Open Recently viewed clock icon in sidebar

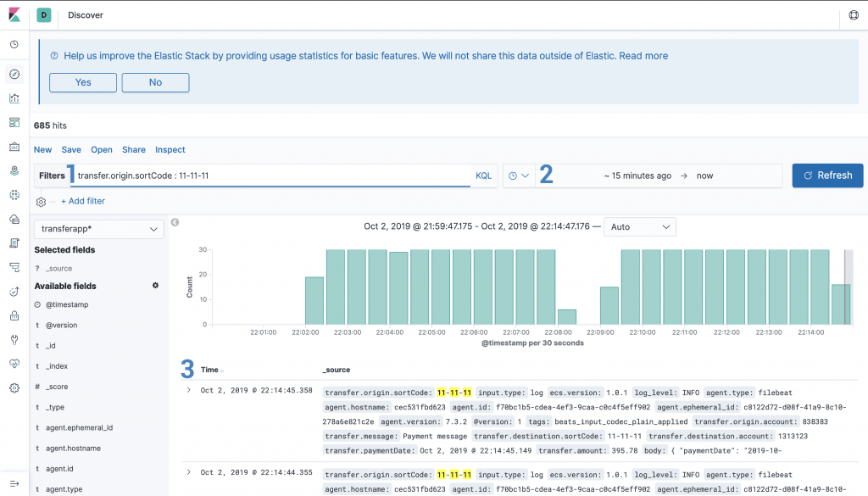click(14, 45)
